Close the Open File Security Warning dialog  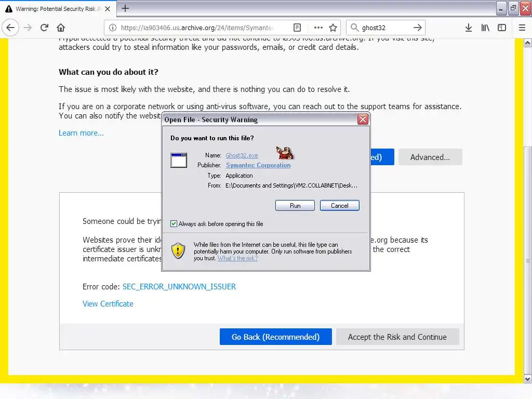(363, 119)
